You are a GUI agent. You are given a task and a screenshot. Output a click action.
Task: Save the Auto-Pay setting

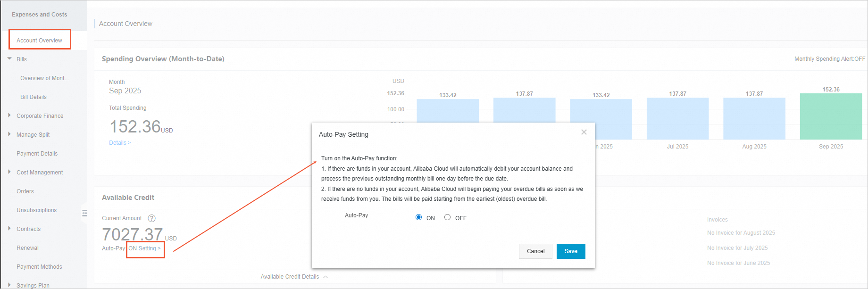(x=571, y=251)
